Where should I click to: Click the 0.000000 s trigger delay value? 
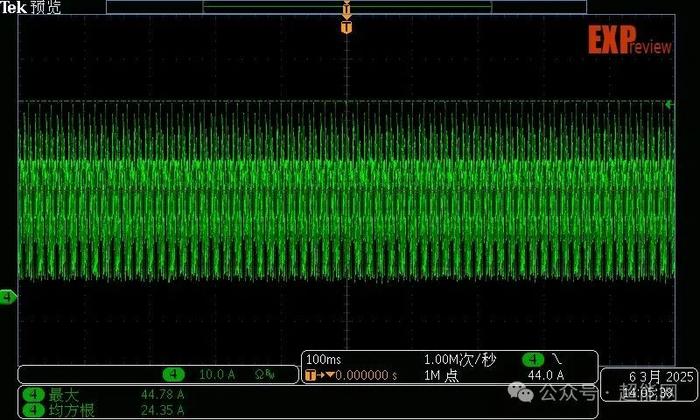click(366, 375)
